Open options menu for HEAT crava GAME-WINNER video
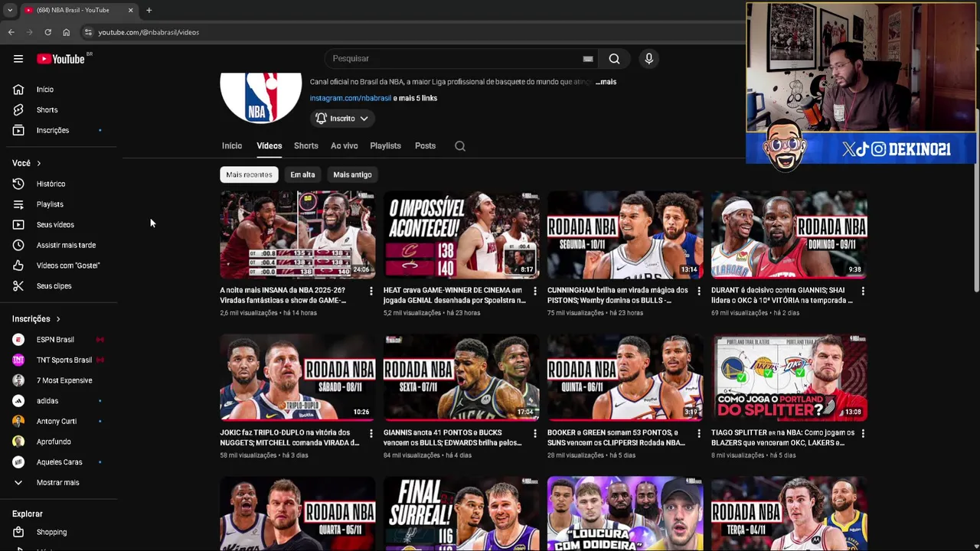Screen dimensions: 980x551 pos(535,292)
